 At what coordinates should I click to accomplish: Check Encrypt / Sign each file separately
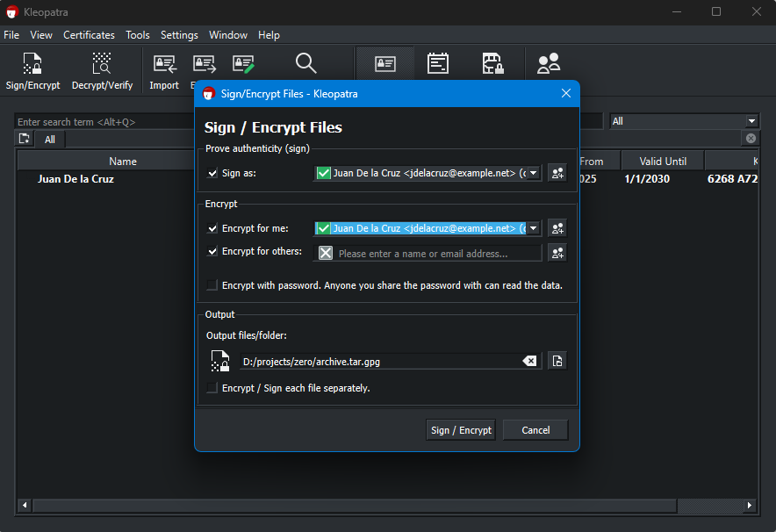tap(212, 388)
